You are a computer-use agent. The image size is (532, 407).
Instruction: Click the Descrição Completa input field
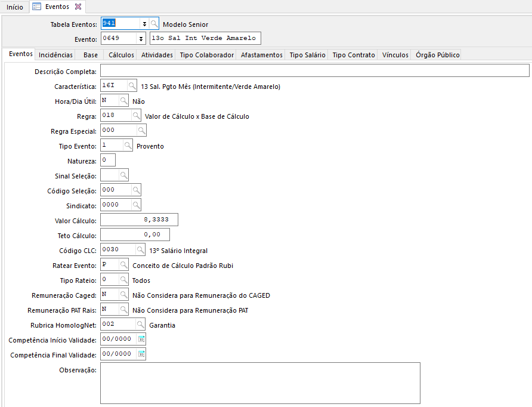coord(315,70)
